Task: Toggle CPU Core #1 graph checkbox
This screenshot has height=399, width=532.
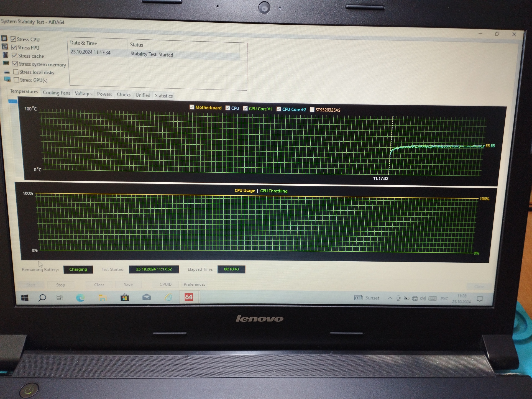Action: click(x=245, y=108)
